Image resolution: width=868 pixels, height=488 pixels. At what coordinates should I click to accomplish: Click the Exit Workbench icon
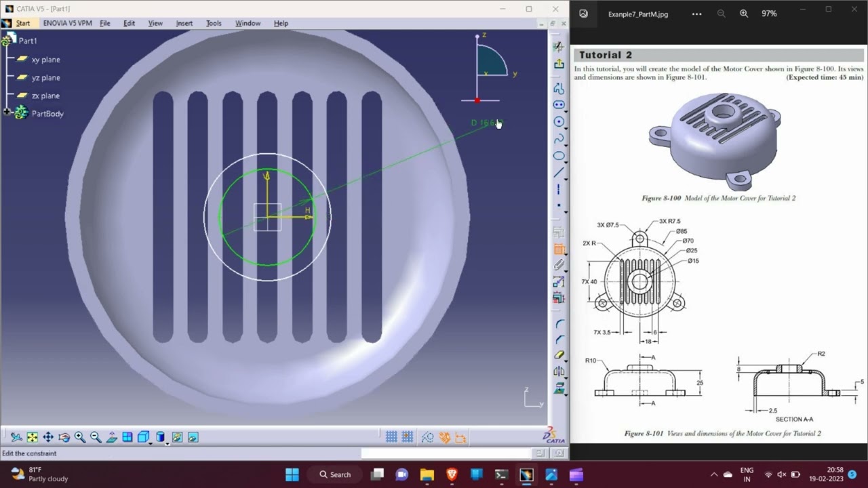tap(559, 64)
